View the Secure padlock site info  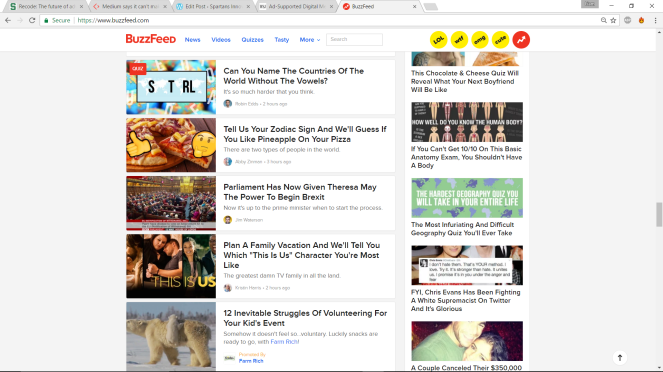click(x=57, y=20)
